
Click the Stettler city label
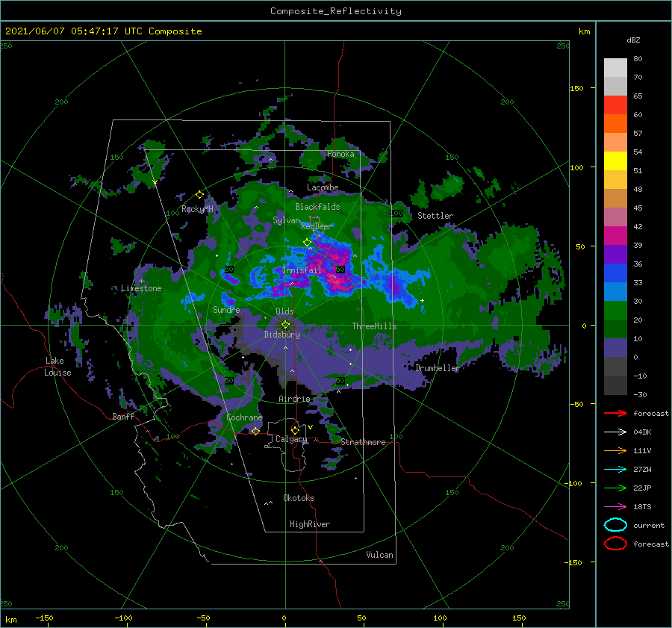pyautogui.click(x=435, y=216)
